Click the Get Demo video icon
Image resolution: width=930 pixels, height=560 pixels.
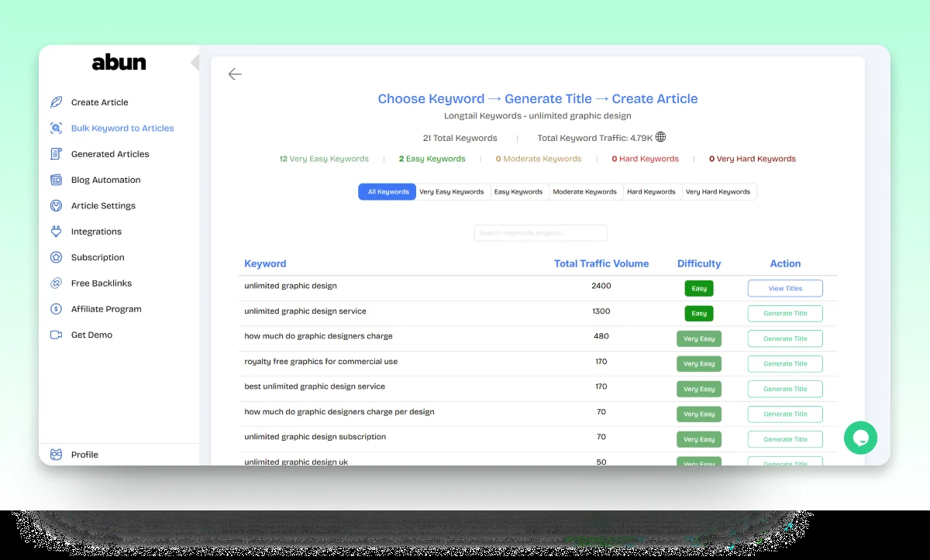tap(56, 335)
